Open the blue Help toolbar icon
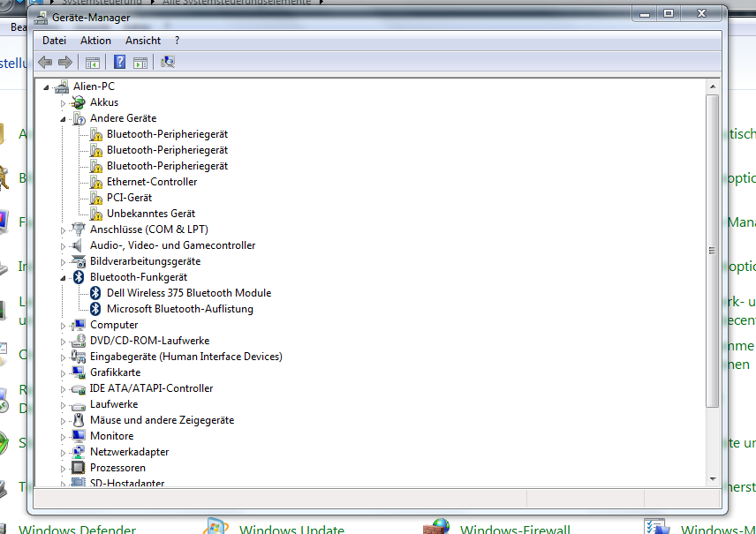Image resolution: width=756 pixels, height=534 pixels. 119,62
